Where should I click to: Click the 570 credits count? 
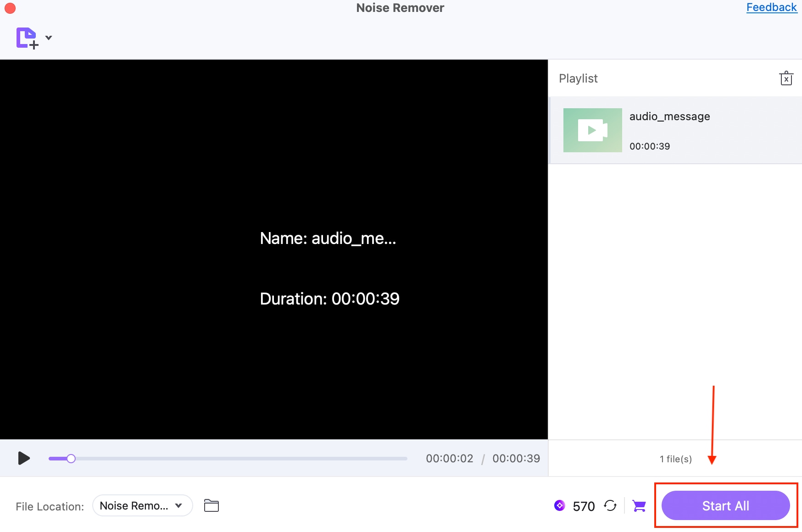584,506
